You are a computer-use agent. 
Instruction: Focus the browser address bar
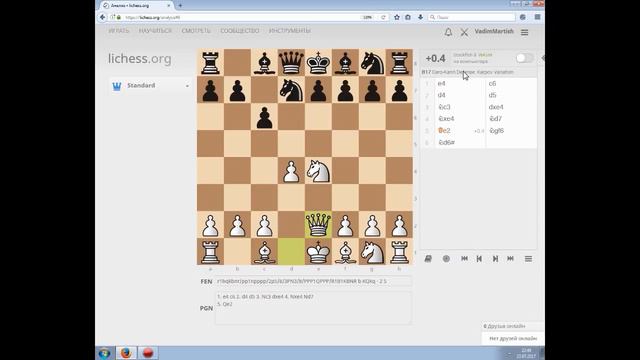(x=241, y=18)
